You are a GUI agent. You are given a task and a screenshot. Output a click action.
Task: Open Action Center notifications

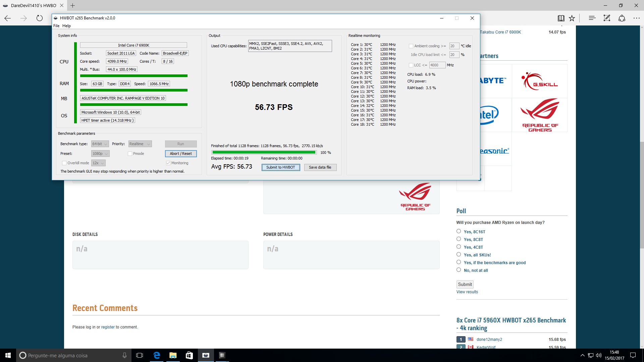click(x=633, y=355)
